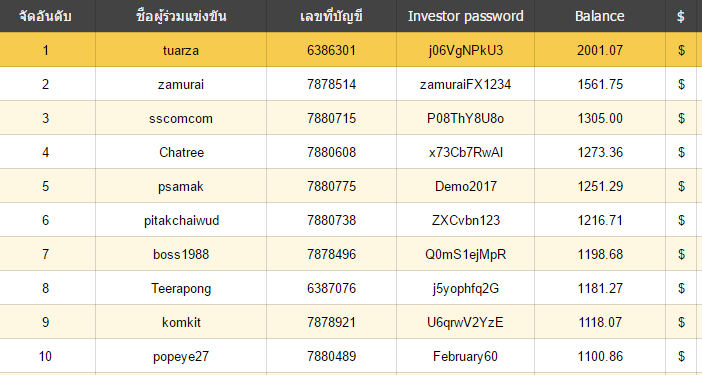Click the Investor password column header
This screenshot has width=702, height=375.
click(466, 16)
